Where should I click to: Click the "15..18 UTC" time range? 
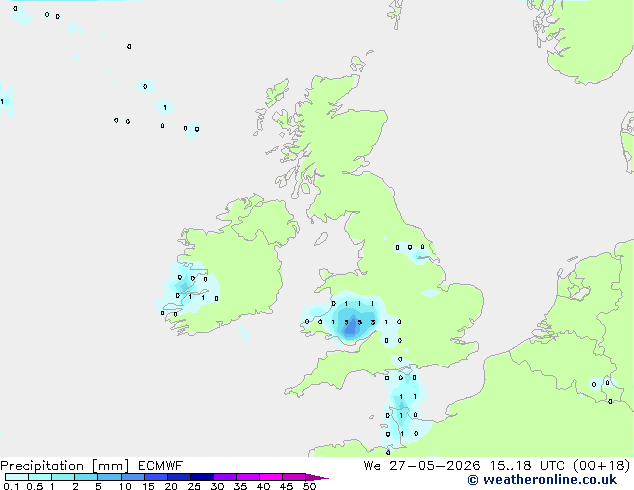tap(526, 466)
